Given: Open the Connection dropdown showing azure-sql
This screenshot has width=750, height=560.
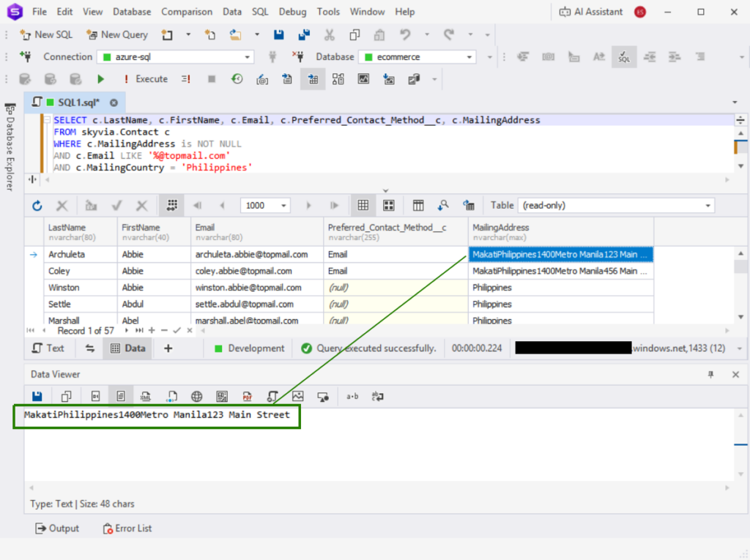Looking at the screenshot, I should (x=175, y=57).
